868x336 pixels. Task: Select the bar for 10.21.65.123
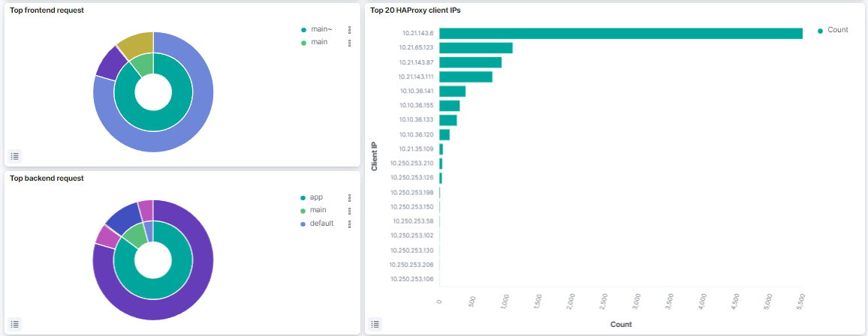click(x=475, y=48)
